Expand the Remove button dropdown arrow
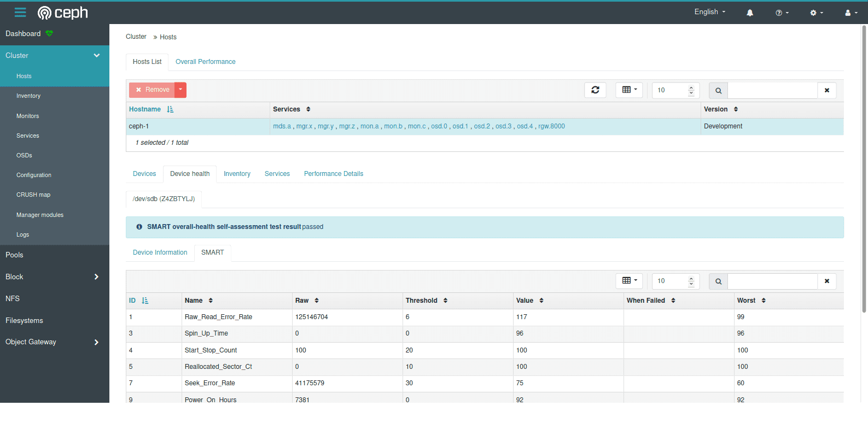Image resolution: width=868 pixels, height=429 pixels. point(180,90)
